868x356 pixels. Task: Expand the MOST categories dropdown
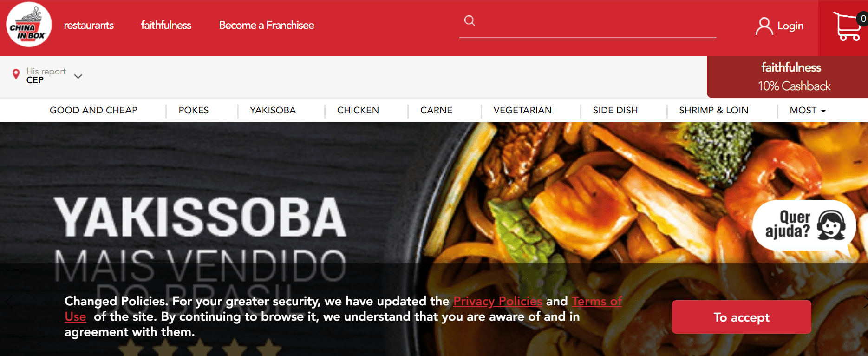pos(808,110)
